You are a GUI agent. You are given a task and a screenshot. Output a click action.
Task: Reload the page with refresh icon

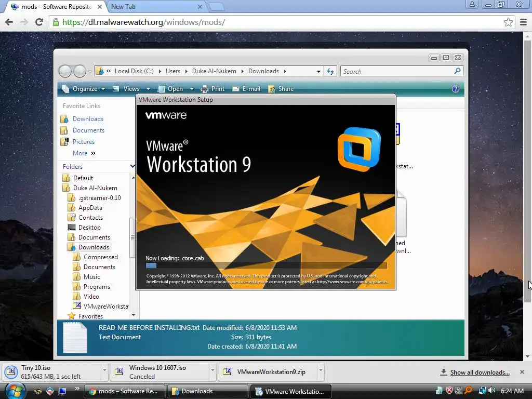39,22
